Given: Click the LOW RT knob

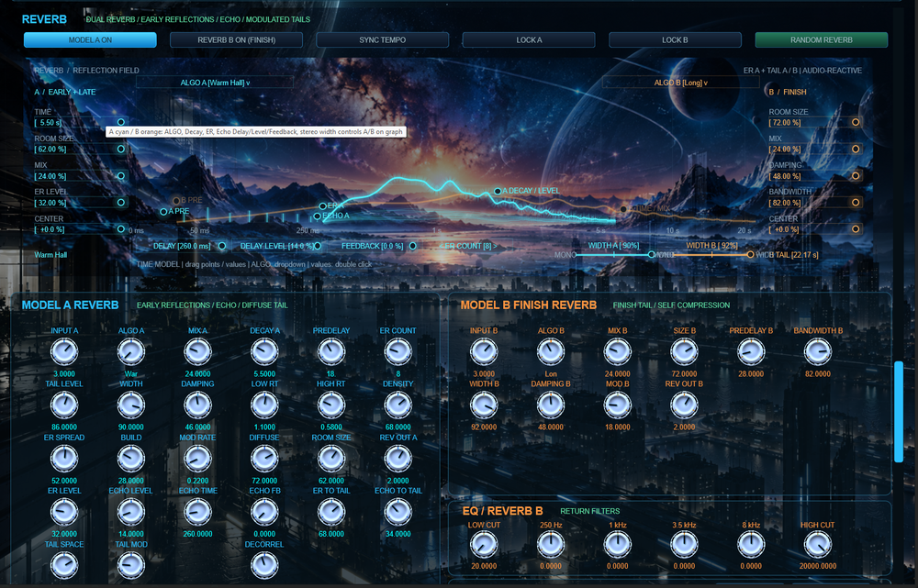Looking at the screenshot, I should (264, 405).
